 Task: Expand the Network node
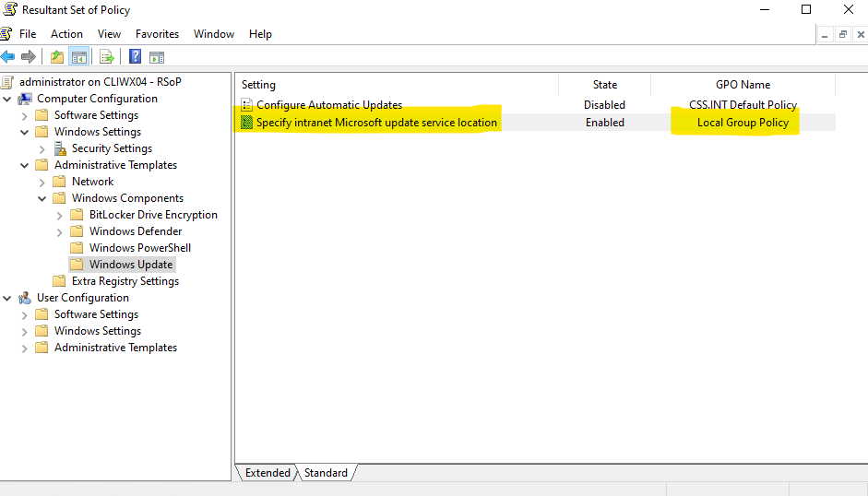point(42,183)
